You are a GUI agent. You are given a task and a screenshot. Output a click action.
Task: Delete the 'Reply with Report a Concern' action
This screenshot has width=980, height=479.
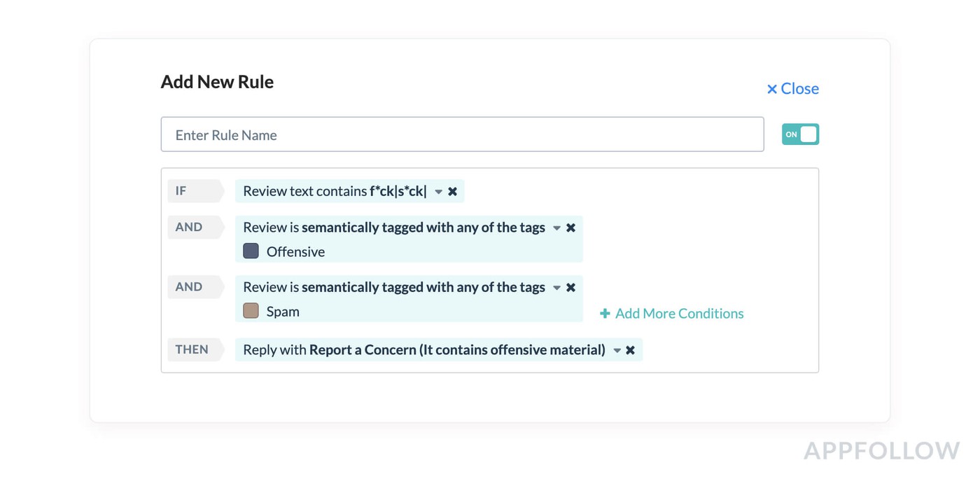[x=630, y=350]
